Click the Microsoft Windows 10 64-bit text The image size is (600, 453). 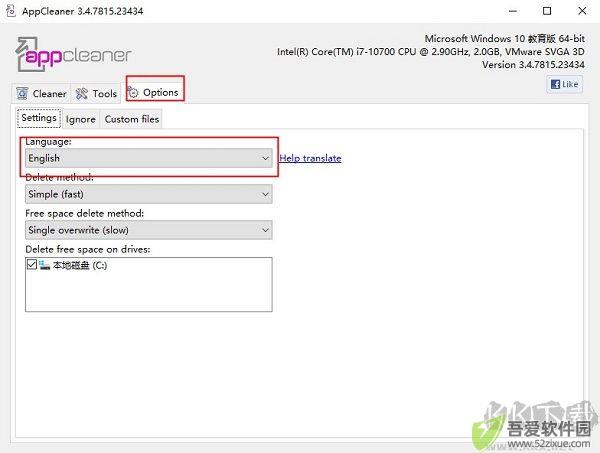[505, 39]
